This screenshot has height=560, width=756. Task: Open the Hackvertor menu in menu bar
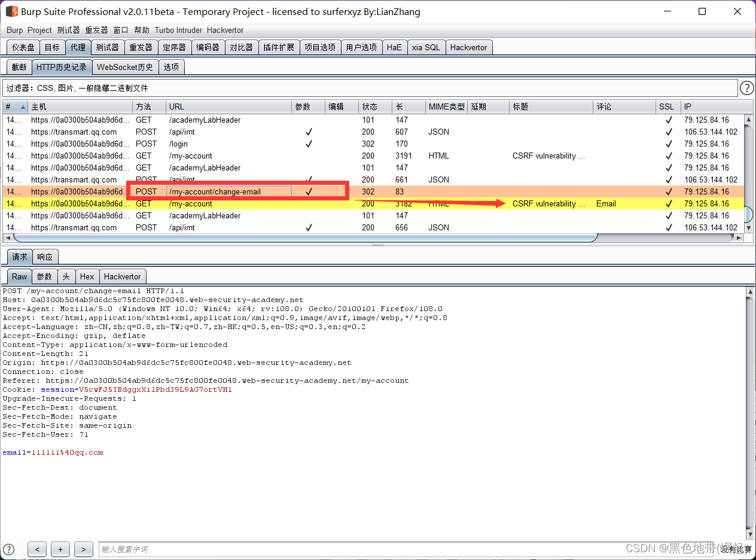coord(225,30)
